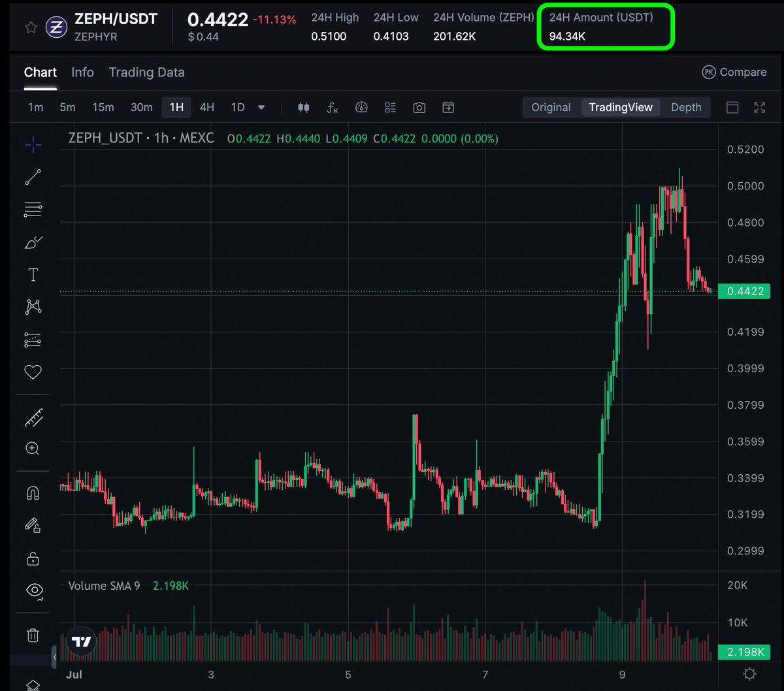784x691 pixels.
Task: Select the TradingView chart view
Action: (x=621, y=108)
